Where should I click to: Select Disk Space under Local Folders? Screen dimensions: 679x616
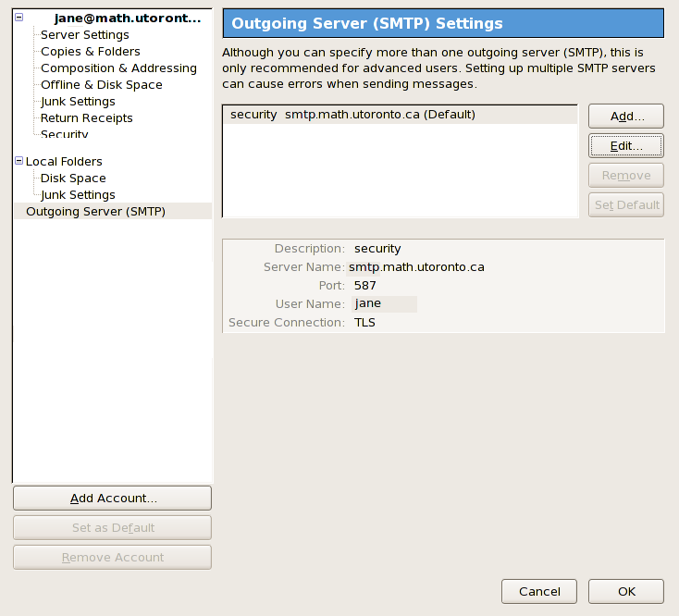tap(73, 179)
